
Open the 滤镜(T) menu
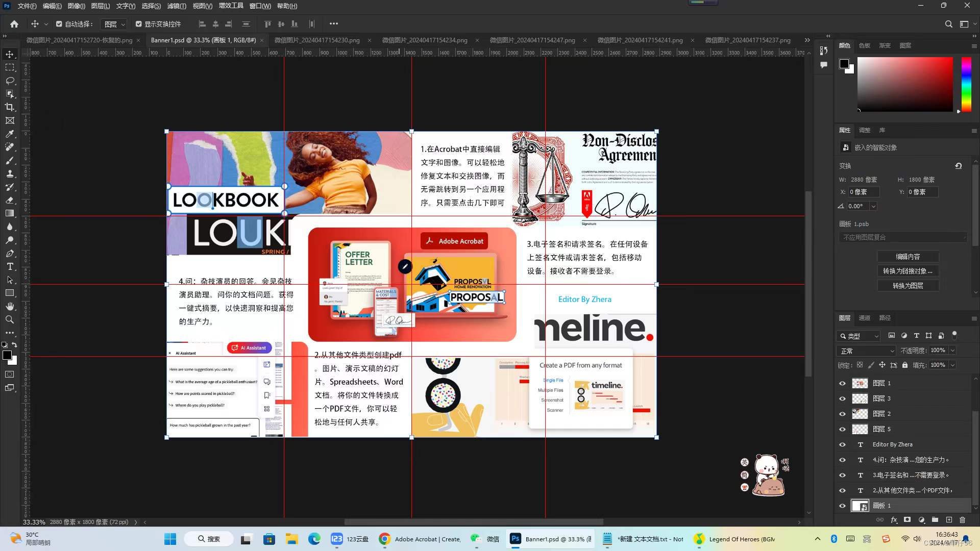177,6
